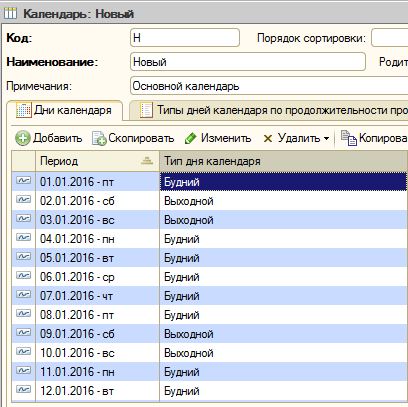The width and height of the screenshot is (408, 407).
Task: Click the Копировать pages icon
Action: point(349,138)
